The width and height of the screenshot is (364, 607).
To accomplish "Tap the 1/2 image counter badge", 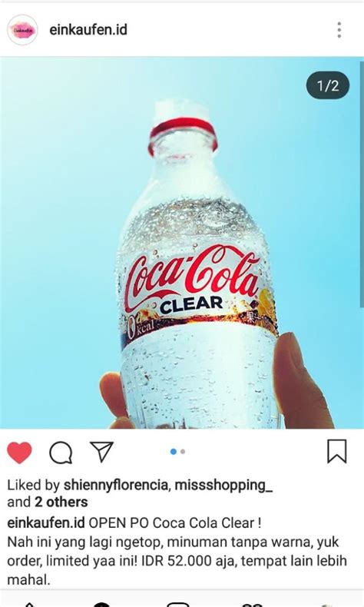I will 328,85.
